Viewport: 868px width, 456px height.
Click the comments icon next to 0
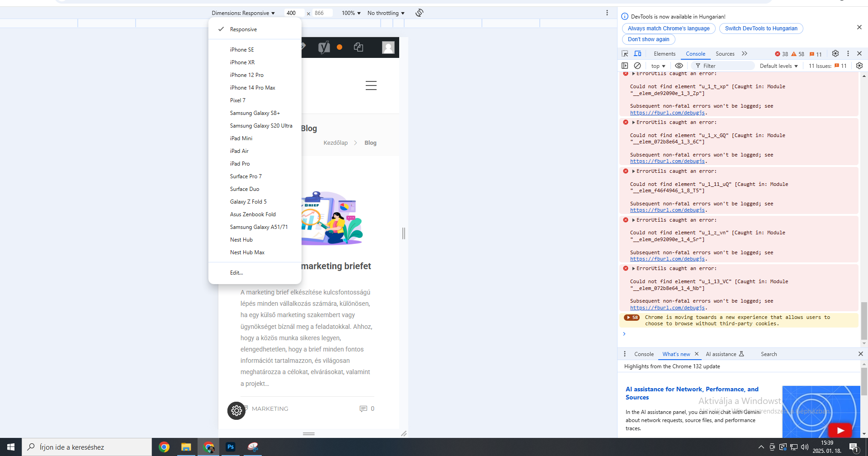click(363, 408)
